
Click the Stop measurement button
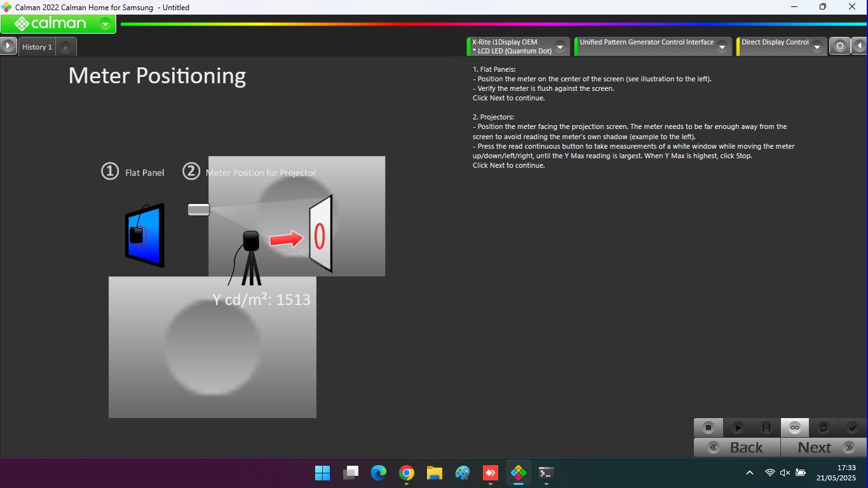click(709, 428)
